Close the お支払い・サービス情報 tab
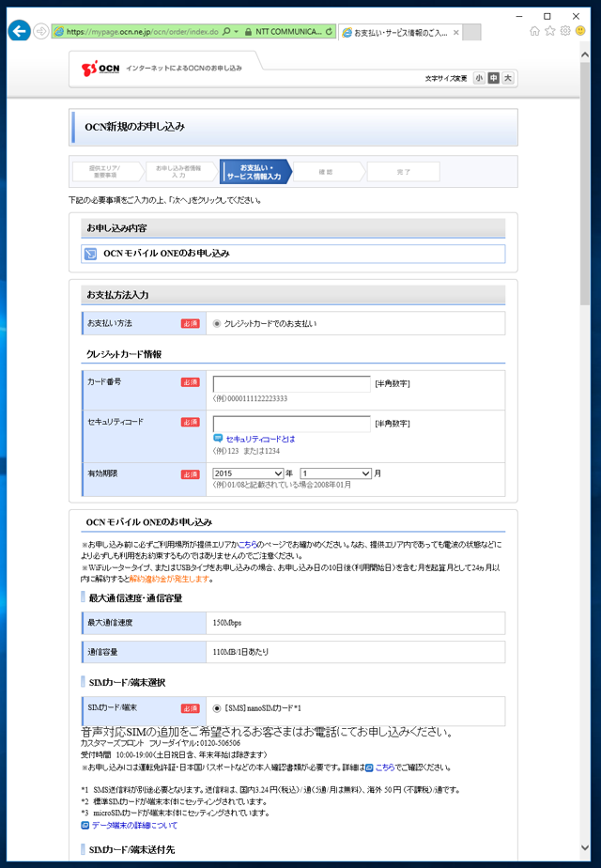 [456, 33]
